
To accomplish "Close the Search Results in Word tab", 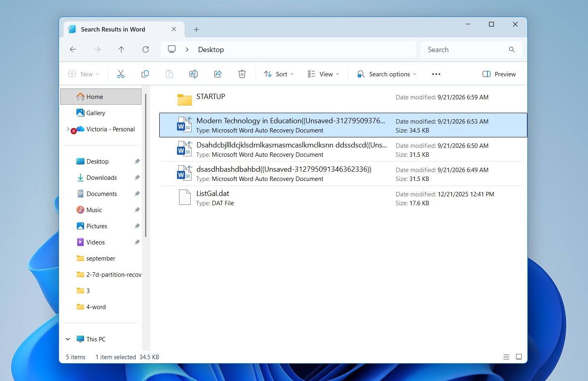I will coord(174,29).
